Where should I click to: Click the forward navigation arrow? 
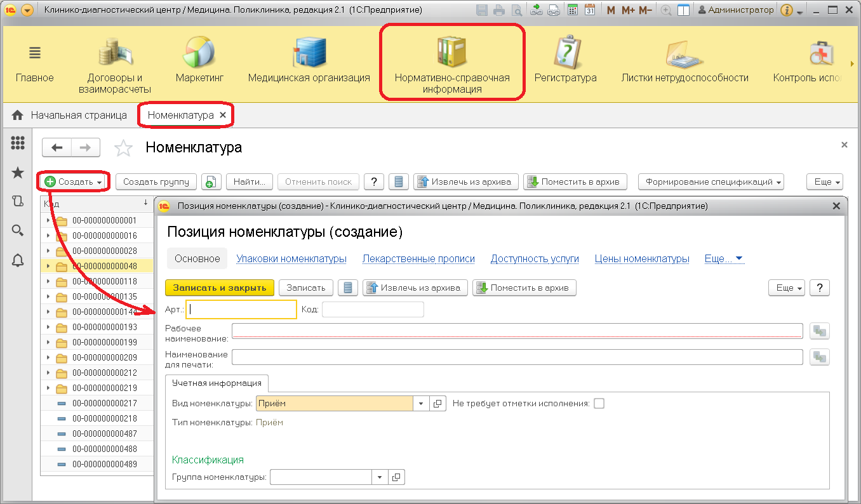click(x=85, y=148)
